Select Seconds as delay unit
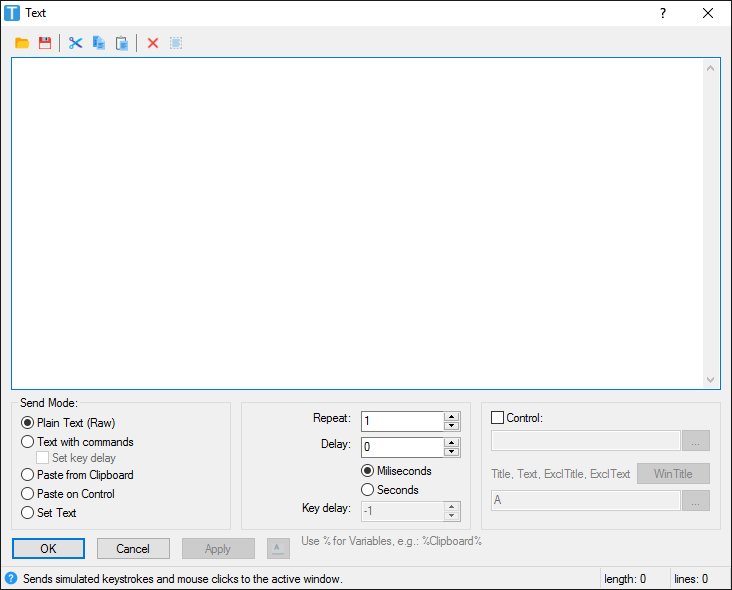Viewport: 732px width, 590px height. [x=368, y=490]
